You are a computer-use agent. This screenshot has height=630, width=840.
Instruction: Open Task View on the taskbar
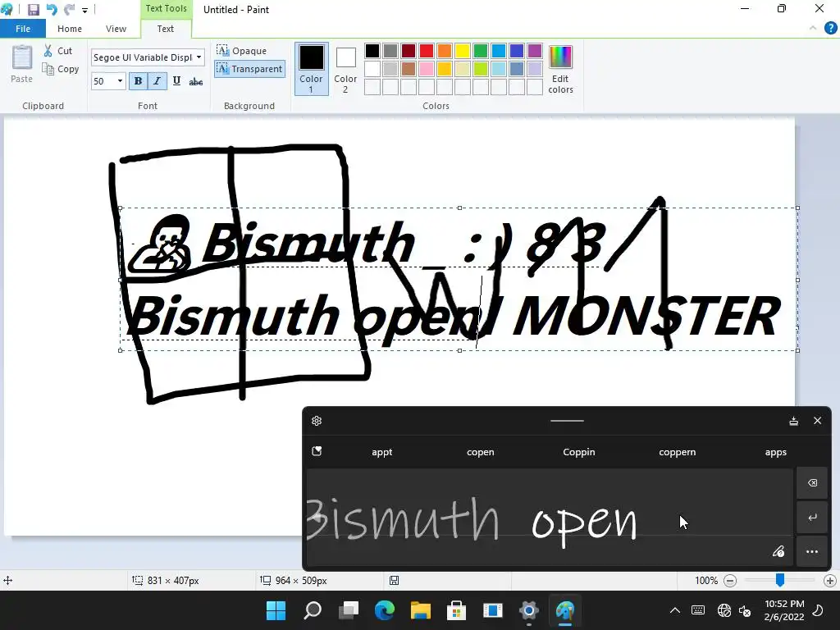coord(349,610)
